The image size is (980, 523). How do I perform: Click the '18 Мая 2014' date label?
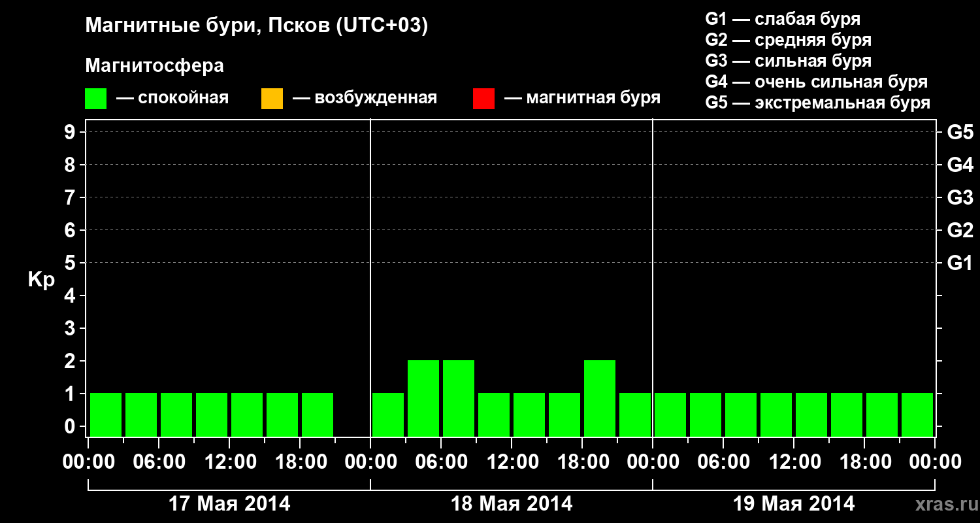click(512, 504)
